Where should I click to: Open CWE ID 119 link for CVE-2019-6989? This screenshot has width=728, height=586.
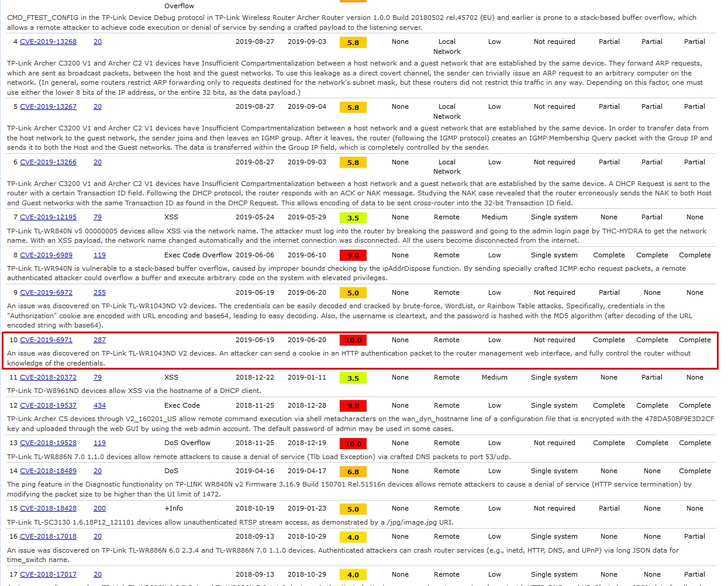tap(99, 255)
